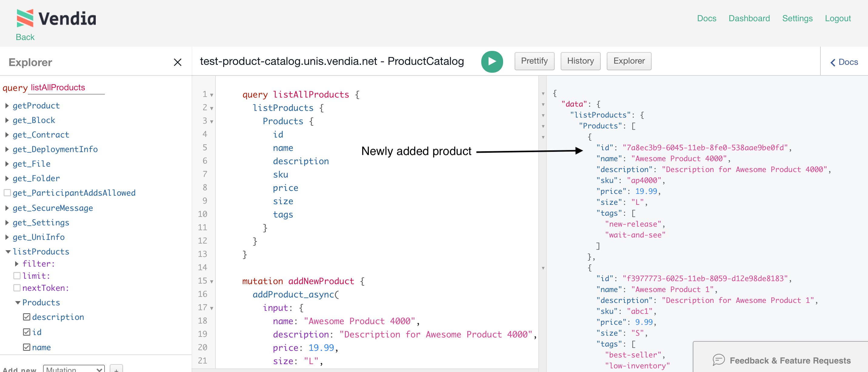Click the Prettify button
The image size is (868, 372).
pyautogui.click(x=534, y=61)
